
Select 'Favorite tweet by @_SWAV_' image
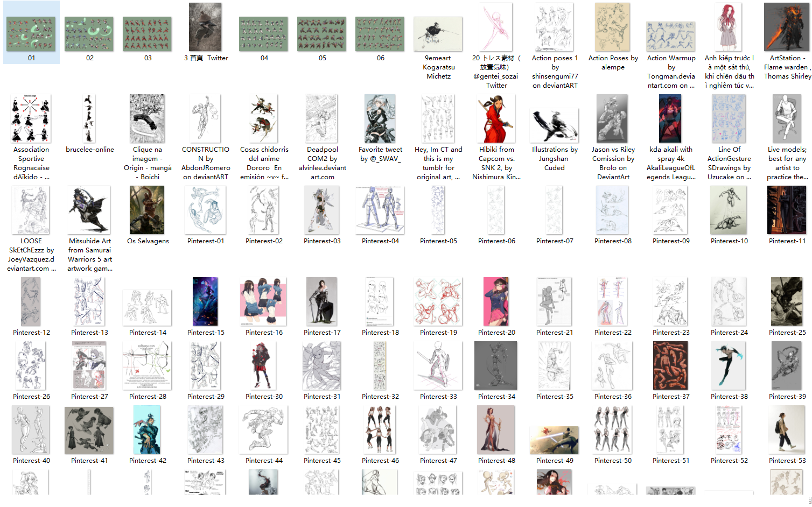[x=380, y=118]
